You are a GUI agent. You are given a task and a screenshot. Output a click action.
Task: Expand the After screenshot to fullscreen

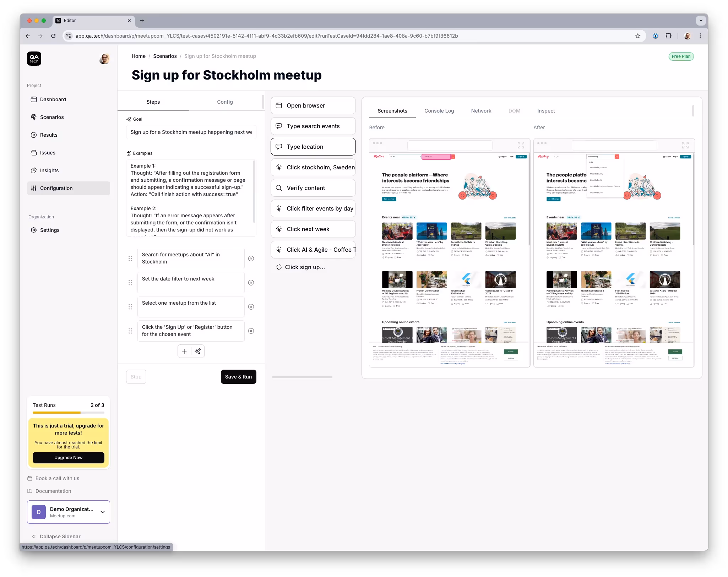point(685,145)
